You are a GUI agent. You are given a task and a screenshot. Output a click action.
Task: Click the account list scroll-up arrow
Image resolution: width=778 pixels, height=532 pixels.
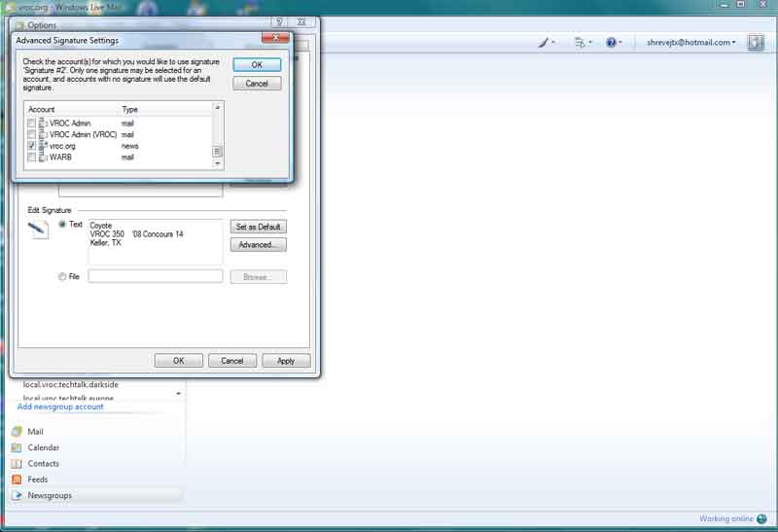(217, 107)
